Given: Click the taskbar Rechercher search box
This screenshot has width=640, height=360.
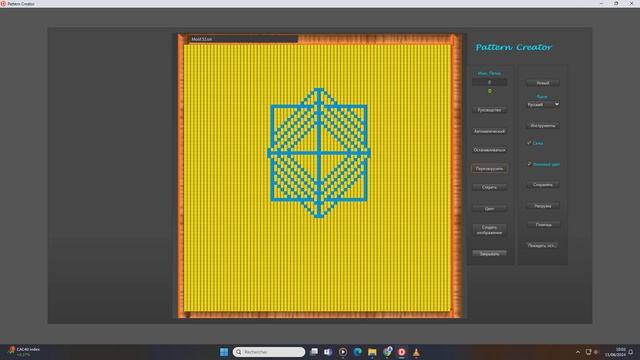Looking at the screenshot, I should (269, 352).
